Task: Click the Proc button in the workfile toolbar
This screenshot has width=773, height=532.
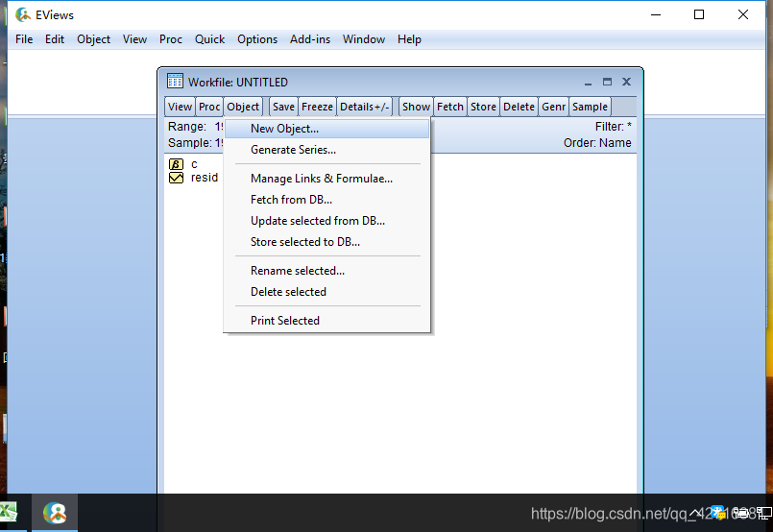Action: [209, 107]
